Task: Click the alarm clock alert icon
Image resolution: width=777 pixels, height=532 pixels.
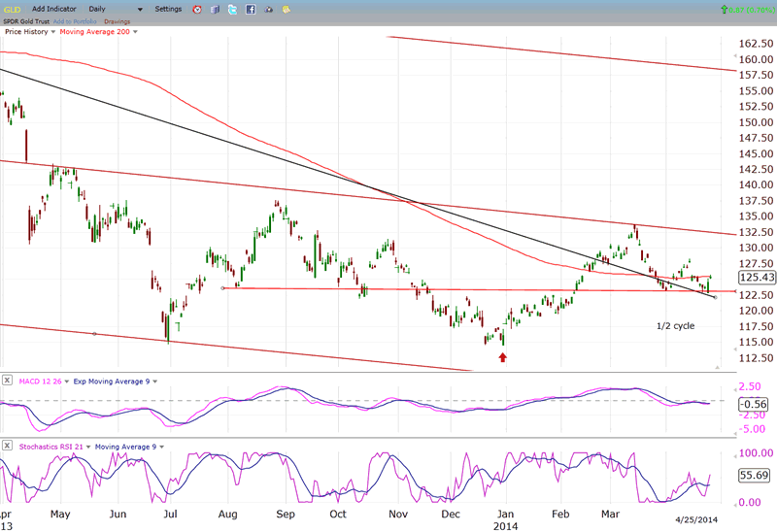Action: (x=197, y=9)
